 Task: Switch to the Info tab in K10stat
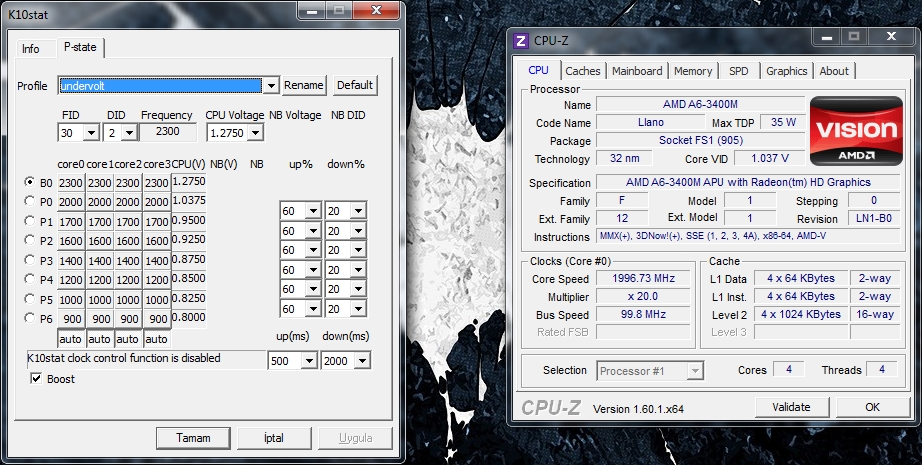coord(31,49)
